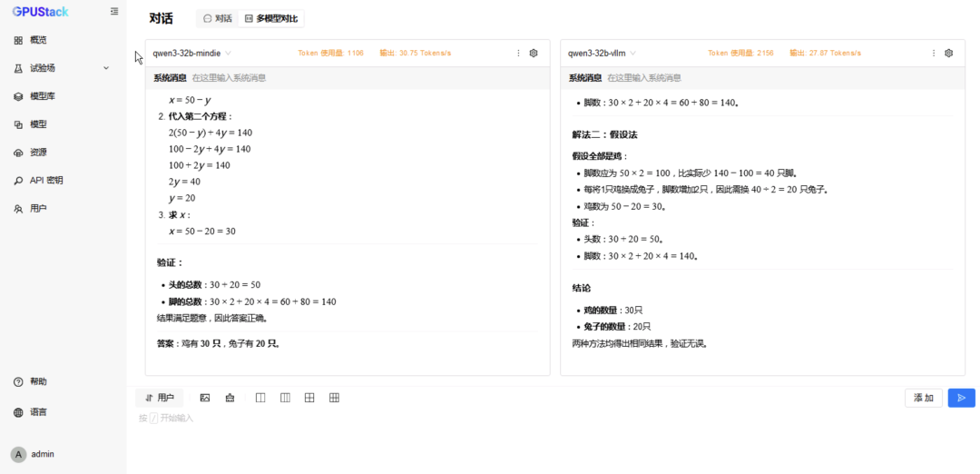Open the qwen3-32b-mindie model dropdown
This screenshot has height=474, width=980.
click(x=191, y=54)
